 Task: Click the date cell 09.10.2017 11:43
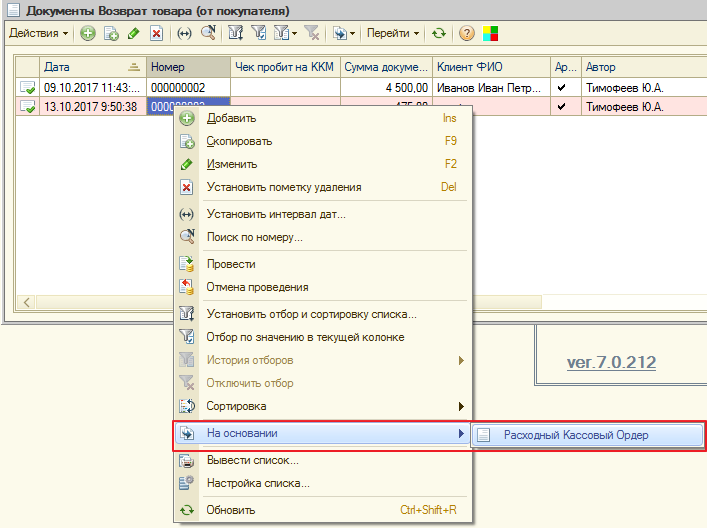click(x=93, y=87)
